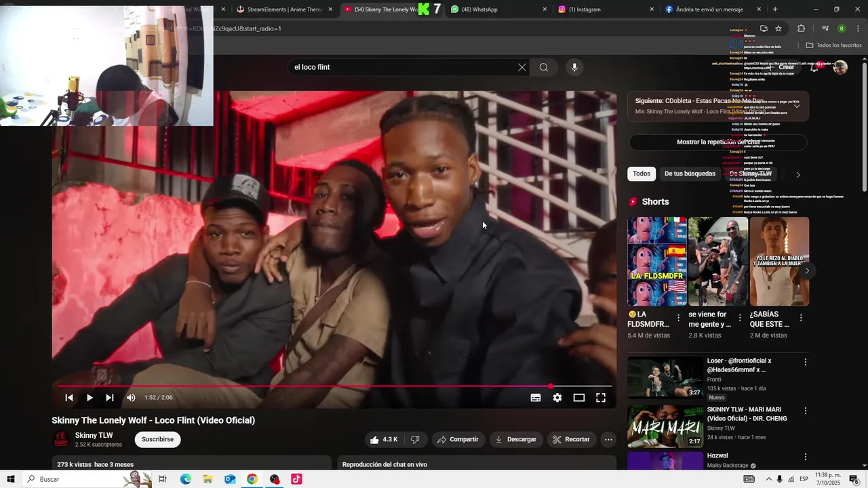The width and height of the screenshot is (868, 488).
Task: Switch to the StreamElements browser tab
Action: [x=284, y=9]
